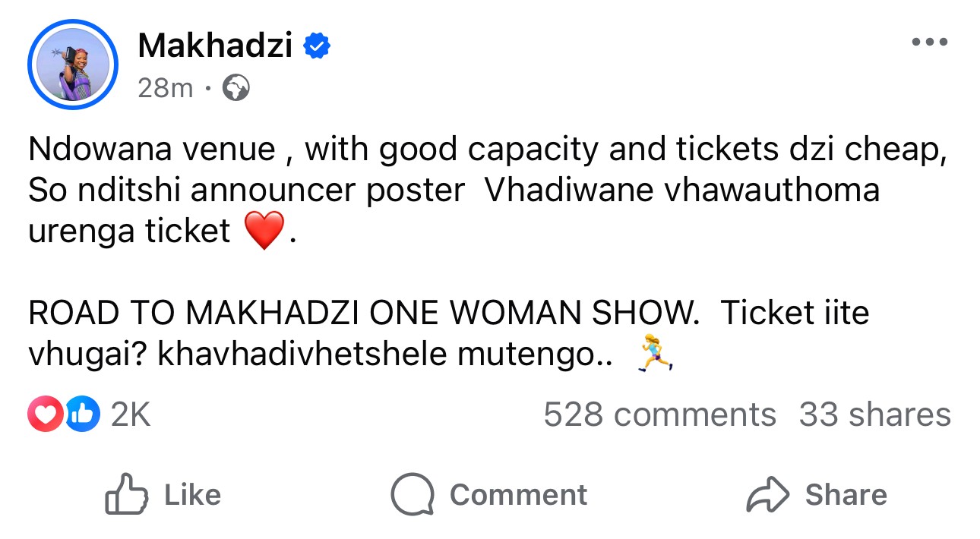Click the blue thumbs-up reaction icon
980x539 pixels.
(x=82, y=414)
